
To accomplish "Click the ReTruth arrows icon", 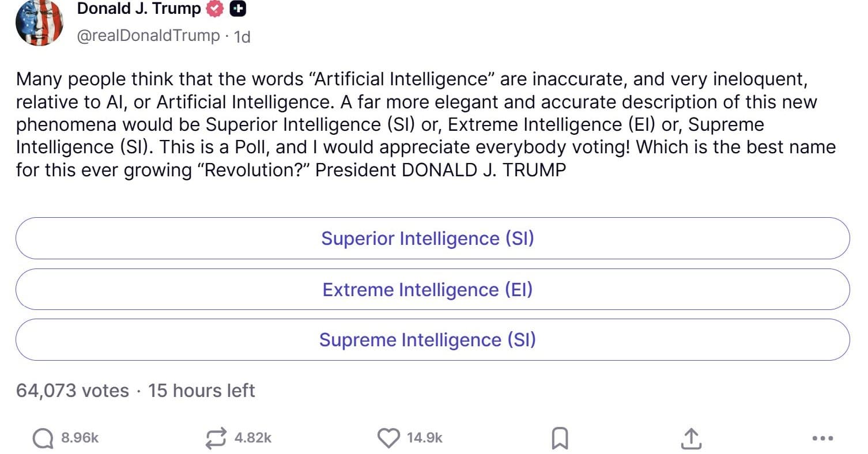I will tap(216, 438).
